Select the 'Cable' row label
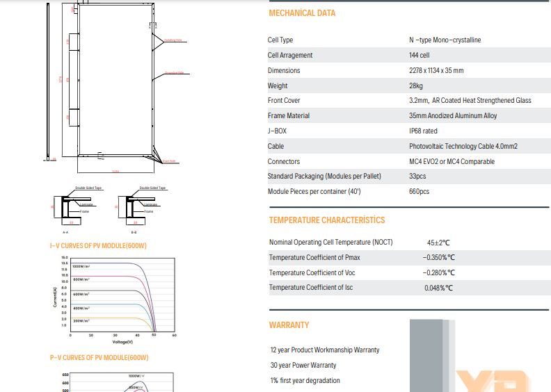The width and height of the screenshot is (551, 392). 275,146
